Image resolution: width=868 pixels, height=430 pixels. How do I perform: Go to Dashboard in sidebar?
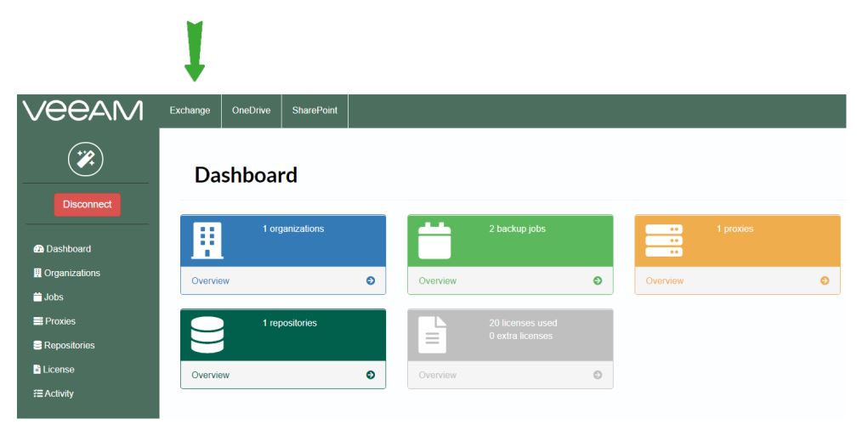coord(63,249)
